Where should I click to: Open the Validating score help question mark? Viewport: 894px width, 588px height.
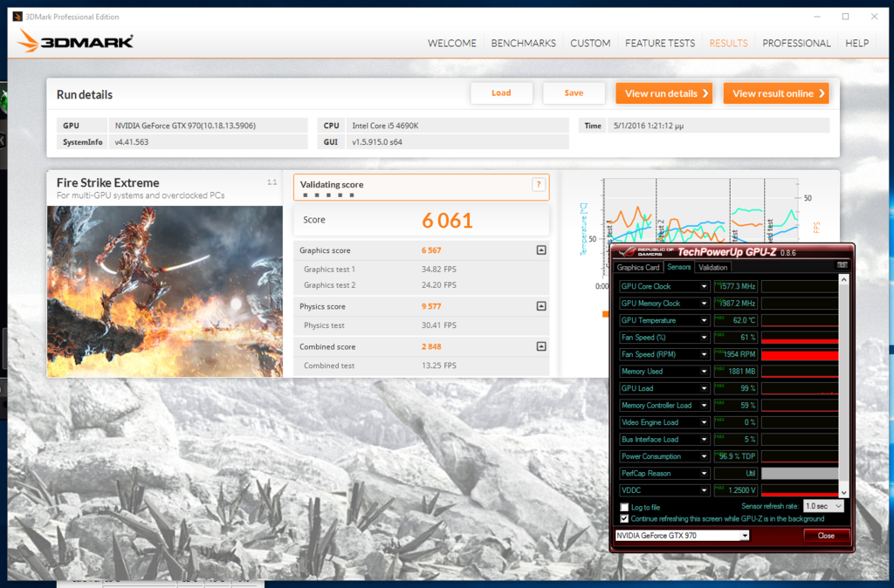538,185
